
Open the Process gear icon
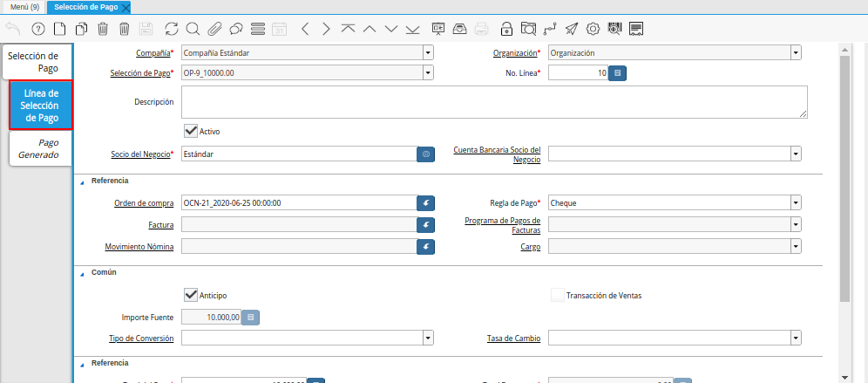tap(593, 29)
